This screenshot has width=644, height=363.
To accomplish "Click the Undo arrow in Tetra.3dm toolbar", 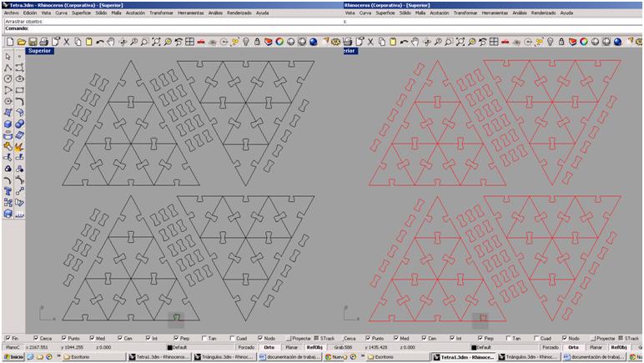I will 100,42.
